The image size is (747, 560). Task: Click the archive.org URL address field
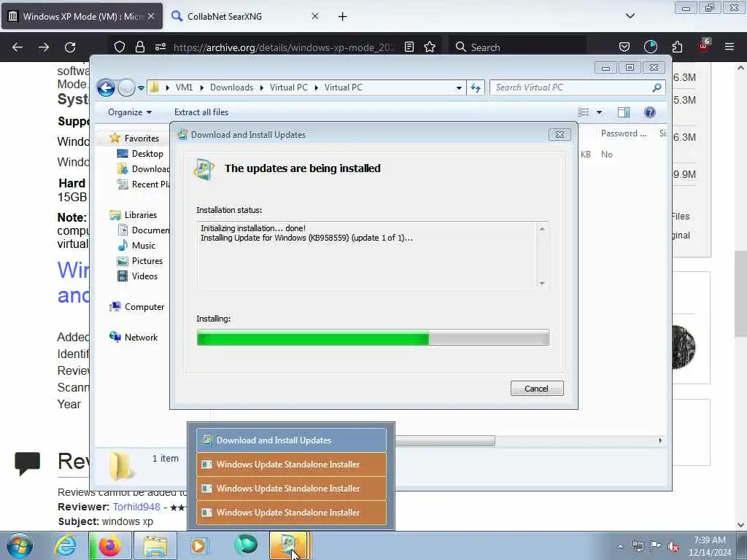pyautogui.click(x=284, y=47)
